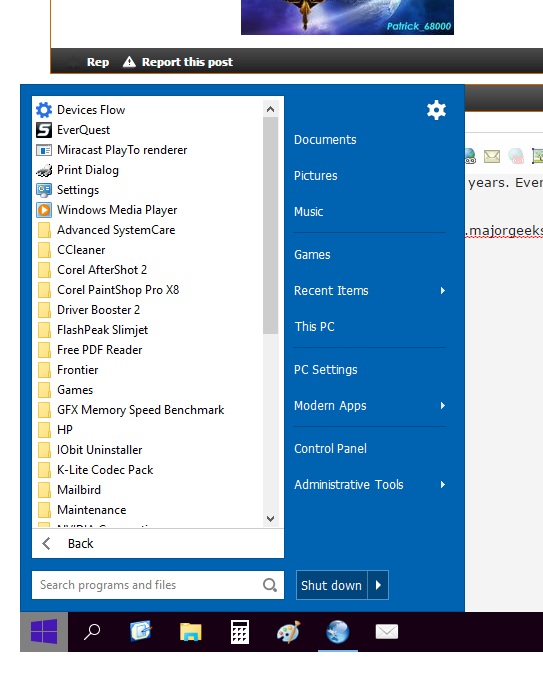Click Back to return to main menu
The image size is (543, 673).
point(80,543)
